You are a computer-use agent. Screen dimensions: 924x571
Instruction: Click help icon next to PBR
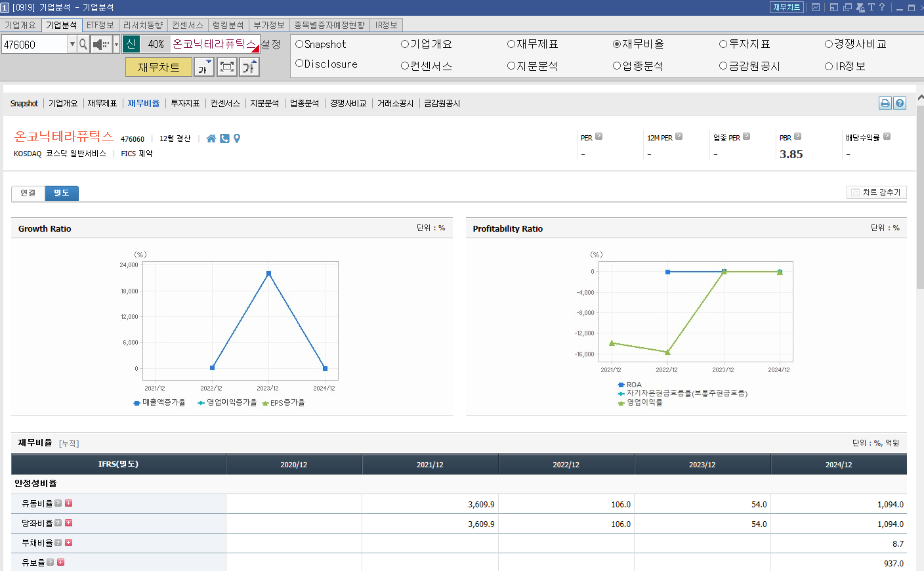[797, 137]
